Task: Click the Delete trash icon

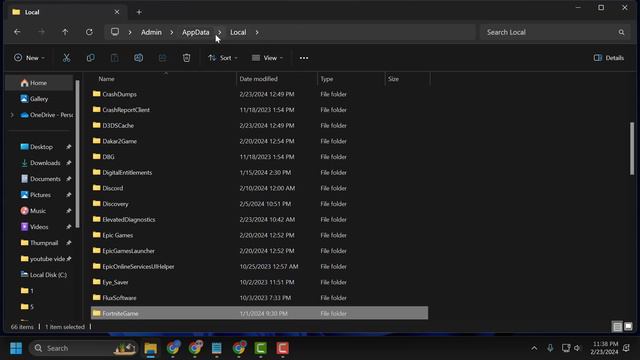Action: 187,58
